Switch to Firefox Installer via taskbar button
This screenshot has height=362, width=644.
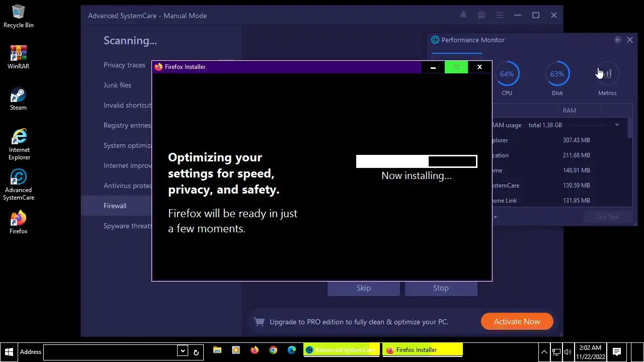click(x=423, y=350)
